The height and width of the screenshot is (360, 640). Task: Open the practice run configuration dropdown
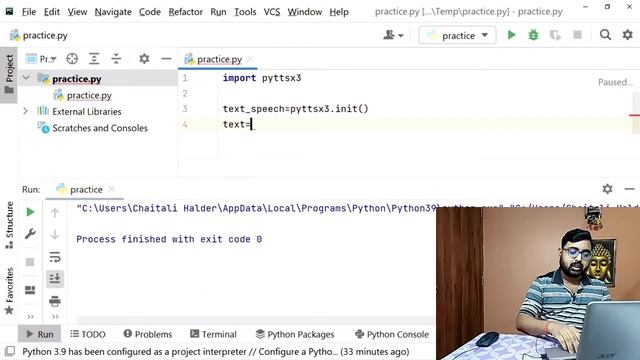(457, 36)
